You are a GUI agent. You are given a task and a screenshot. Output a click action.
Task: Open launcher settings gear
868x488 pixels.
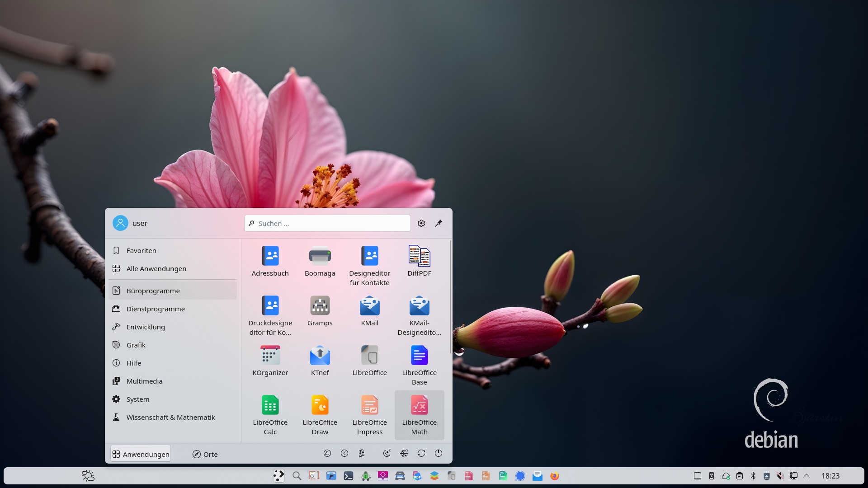(x=421, y=223)
